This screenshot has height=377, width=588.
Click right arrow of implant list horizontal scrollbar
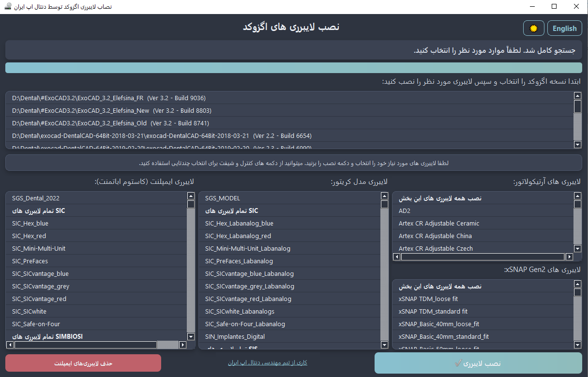tap(182, 345)
